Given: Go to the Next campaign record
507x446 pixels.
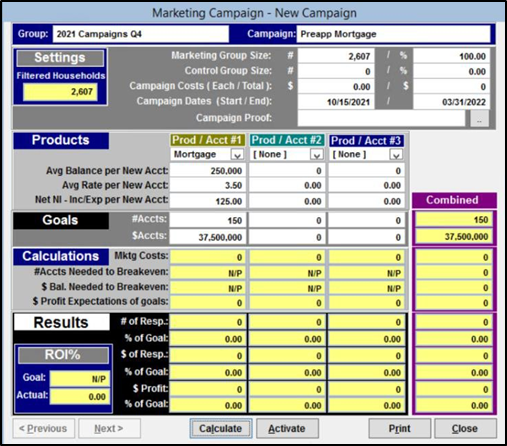Looking at the screenshot, I should (109, 428).
